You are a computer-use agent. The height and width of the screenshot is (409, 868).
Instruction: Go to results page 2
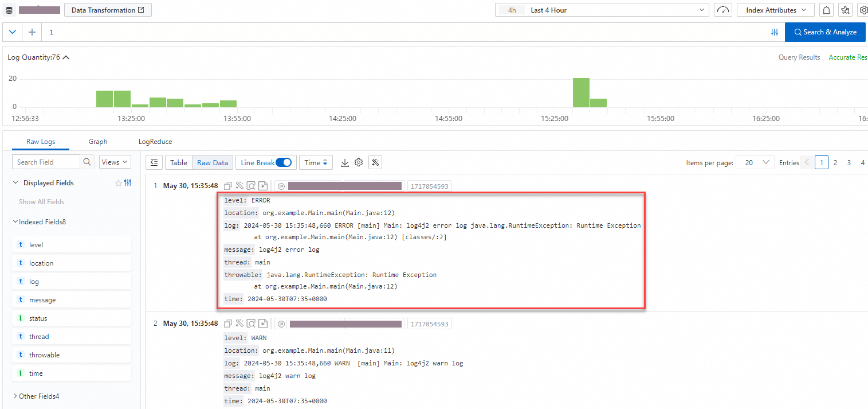point(835,163)
